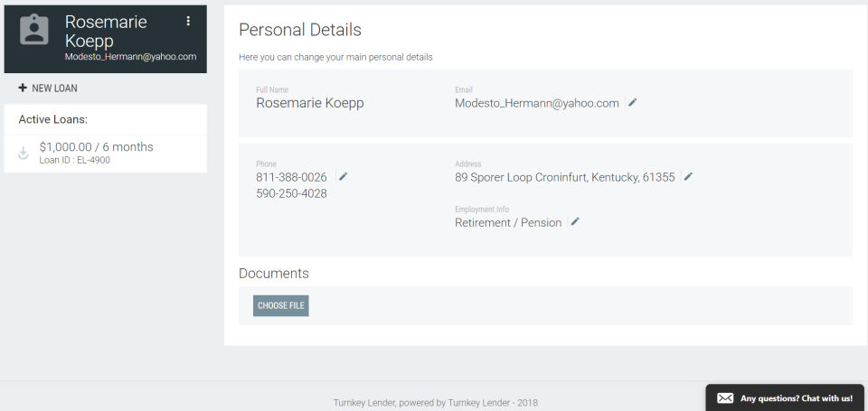Viewport: 868px width, 411px height.
Task: Click the Rosemarie Koepp name in the sidebar
Action: coord(106,31)
